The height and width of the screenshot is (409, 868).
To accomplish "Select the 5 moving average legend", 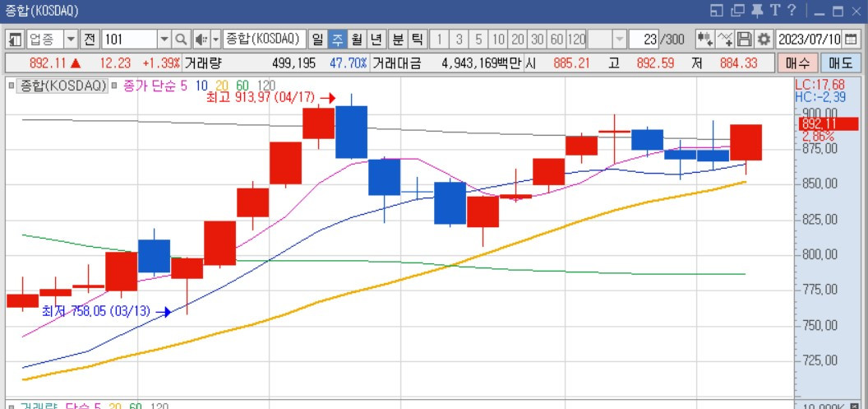I will pyautogui.click(x=184, y=86).
